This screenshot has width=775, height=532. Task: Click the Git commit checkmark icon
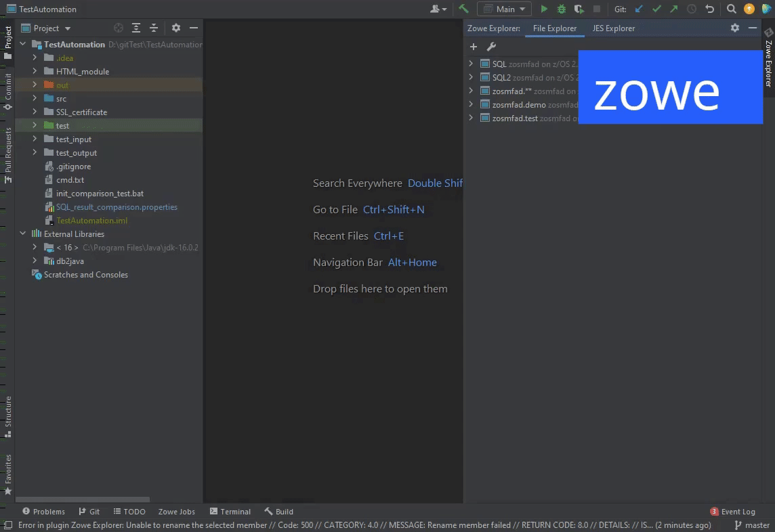click(x=656, y=9)
